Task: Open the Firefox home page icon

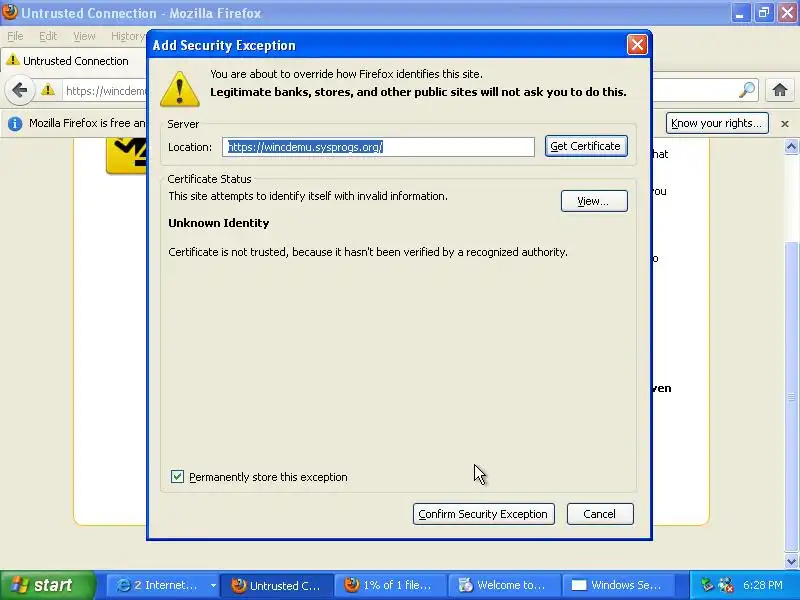Action: point(779,90)
